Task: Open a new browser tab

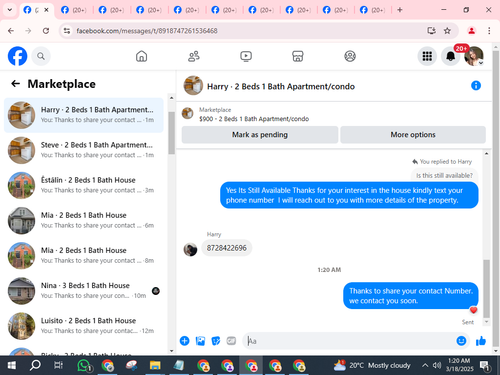Action: (x=400, y=10)
